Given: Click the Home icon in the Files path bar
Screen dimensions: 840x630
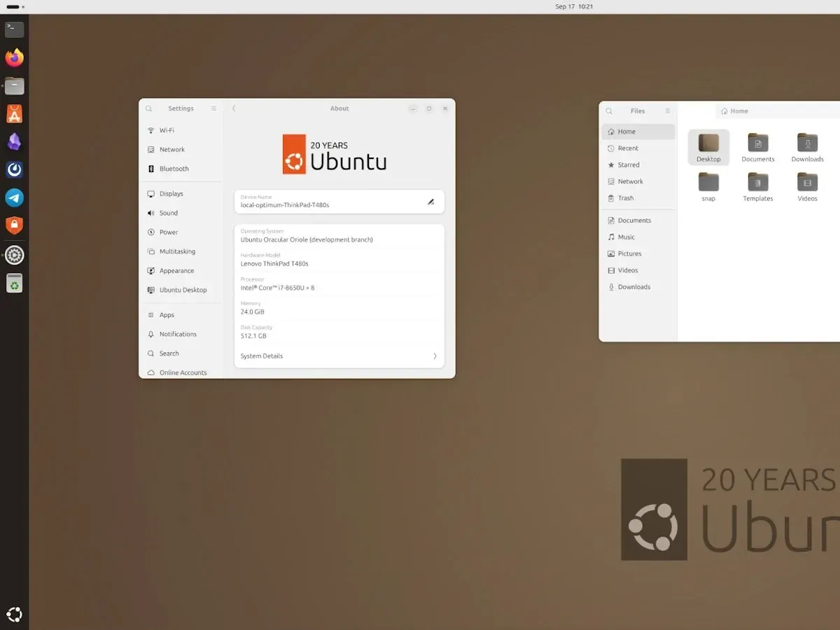Looking at the screenshot, I should point(734,111).
